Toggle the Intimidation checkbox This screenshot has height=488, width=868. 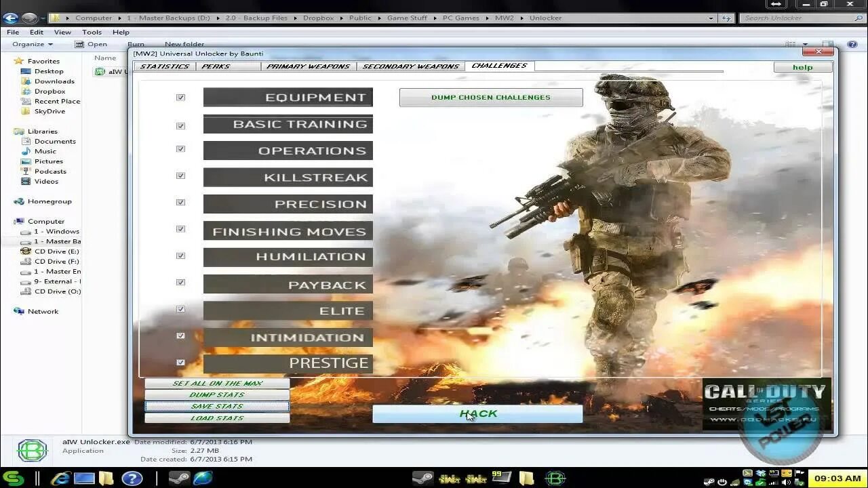[180, 335]
